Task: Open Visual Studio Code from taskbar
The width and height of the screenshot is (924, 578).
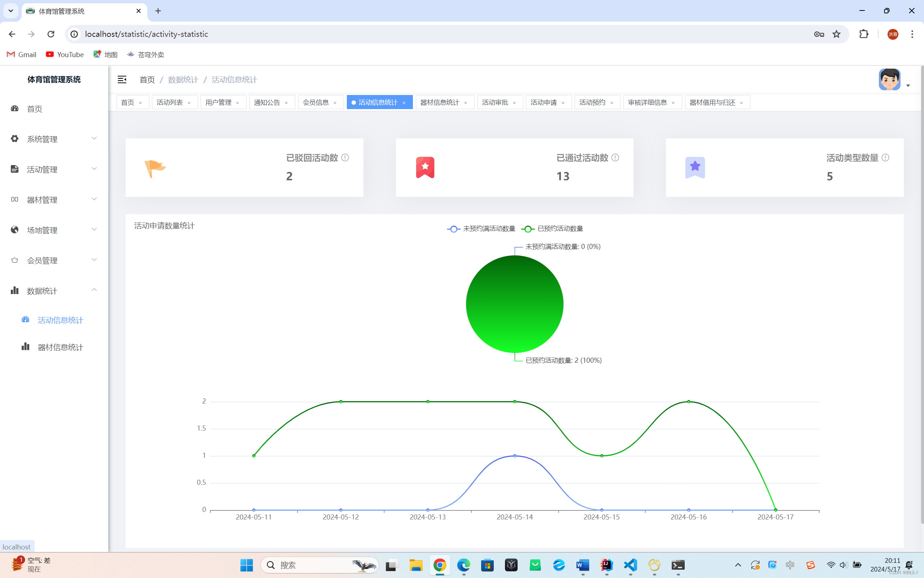Action: [x=631, y=565]
